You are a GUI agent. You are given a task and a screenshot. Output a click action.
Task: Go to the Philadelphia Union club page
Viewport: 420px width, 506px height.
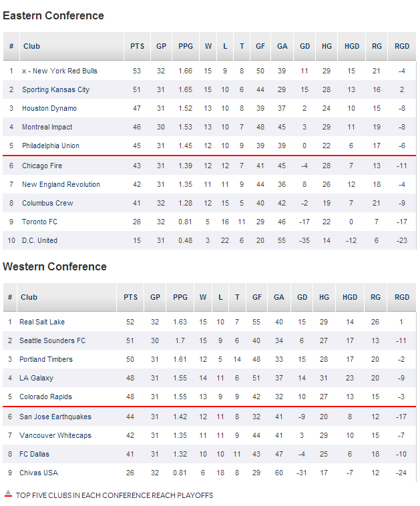(51, 146)
